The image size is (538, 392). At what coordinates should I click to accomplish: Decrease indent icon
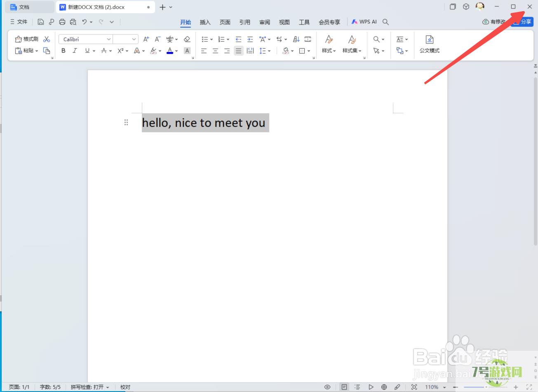tap(238, 39)
